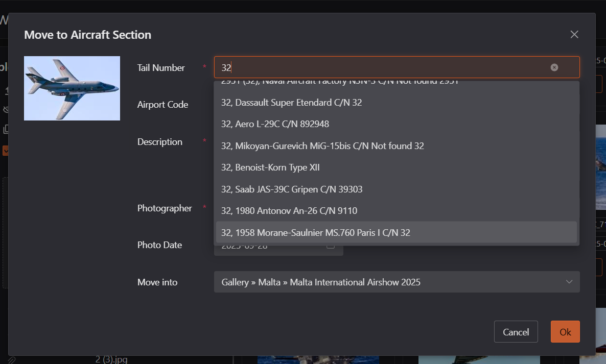Click the aircraft preview thumbnail
The image size is (606, 364).
[x=72, y=88]
